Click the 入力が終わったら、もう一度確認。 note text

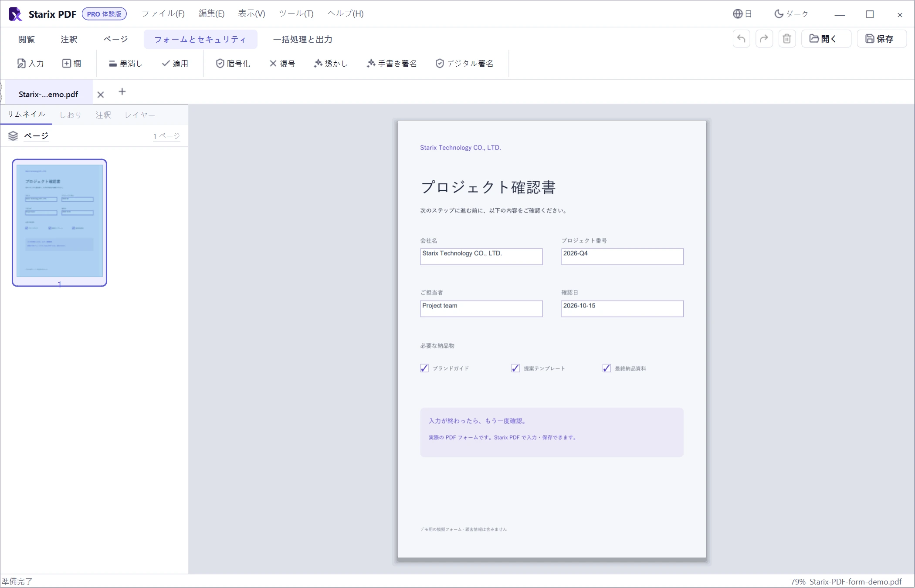point(478,421)
